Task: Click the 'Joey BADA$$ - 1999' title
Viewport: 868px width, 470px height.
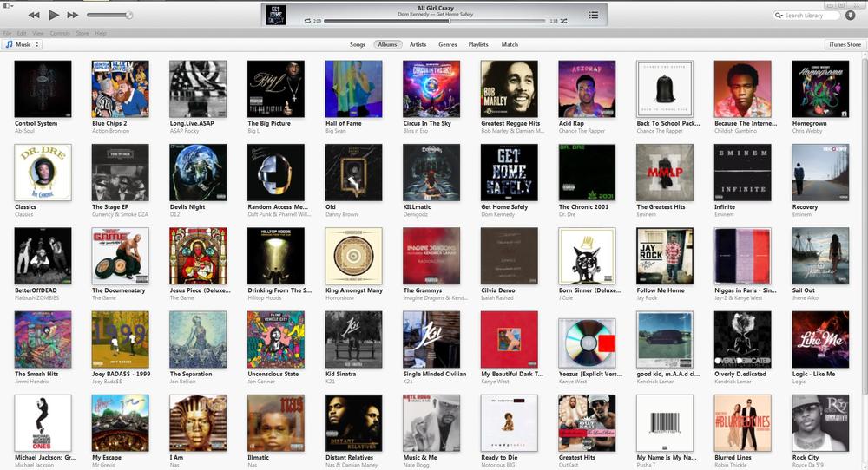Action: pyautogui.click(x=122, y=374)
